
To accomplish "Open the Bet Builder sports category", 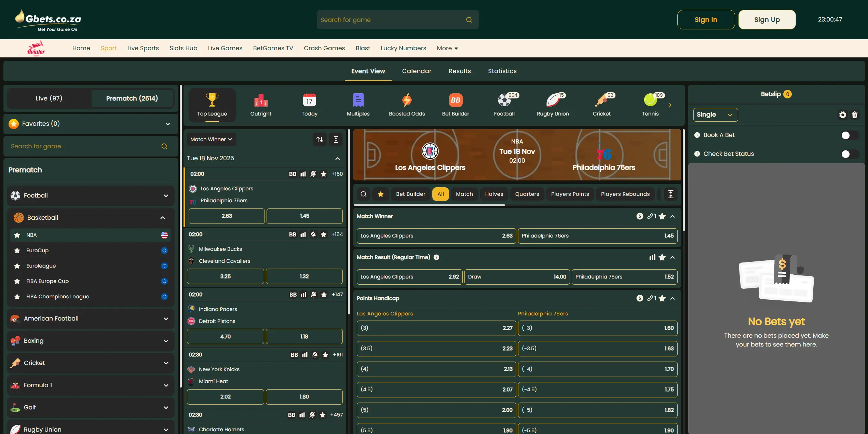I will coord(455,104).
